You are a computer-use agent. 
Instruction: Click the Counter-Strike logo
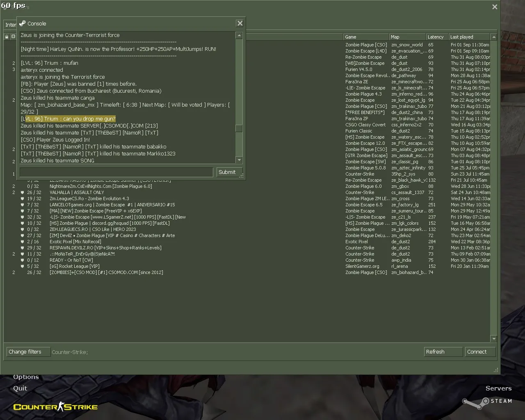point(56,407)
